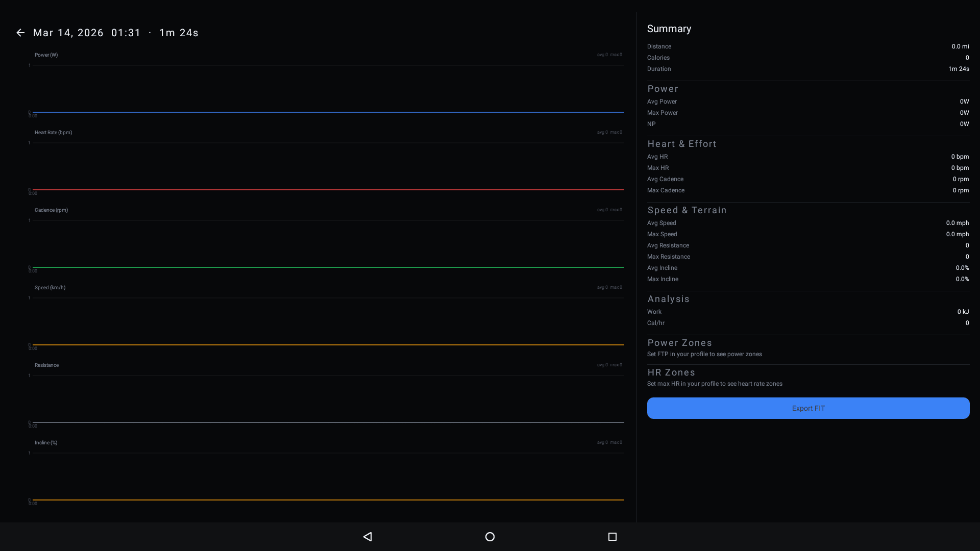The height and width of the screenshot is (551, 980).
Task: Click the Heart & Effort section heading
Action: coord(681,144)
